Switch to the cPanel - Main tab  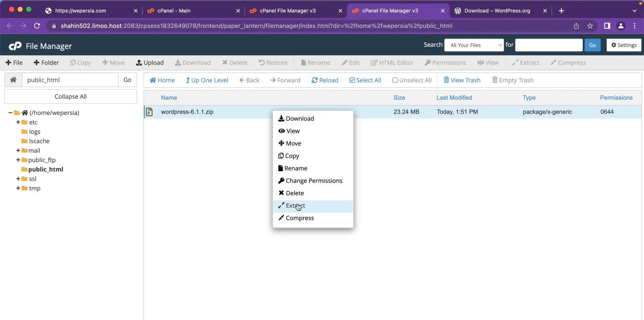[x=193, y=11]
